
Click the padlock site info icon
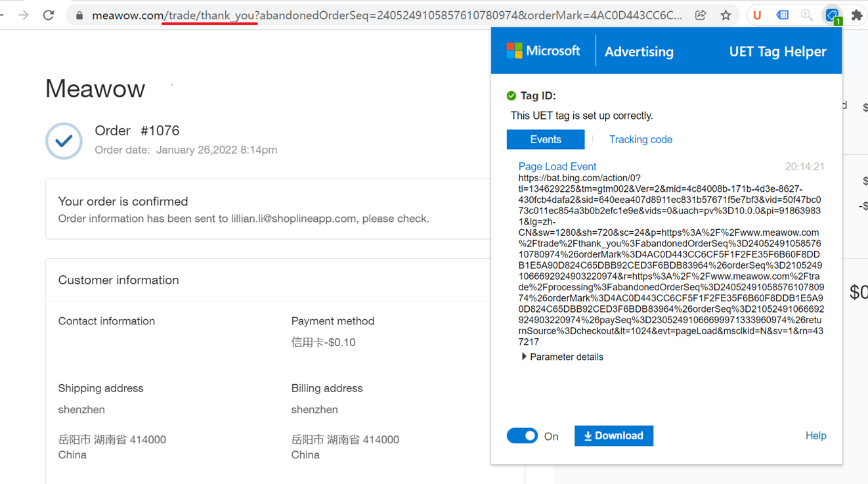pos(79,15)
